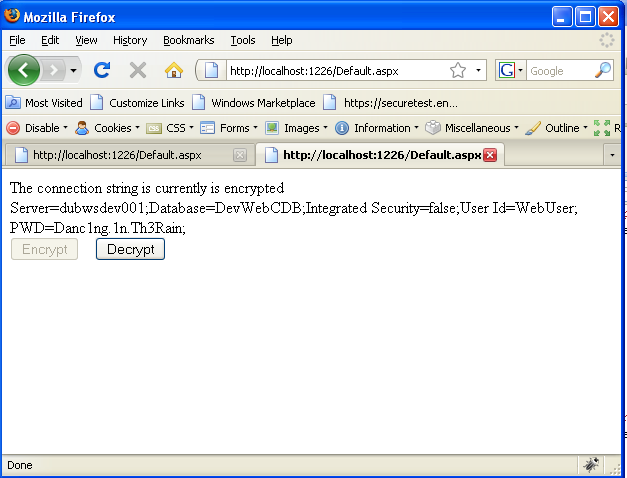Select the active bold Default.aspx tab
The image size is (627, 478).
click(382, 154)
